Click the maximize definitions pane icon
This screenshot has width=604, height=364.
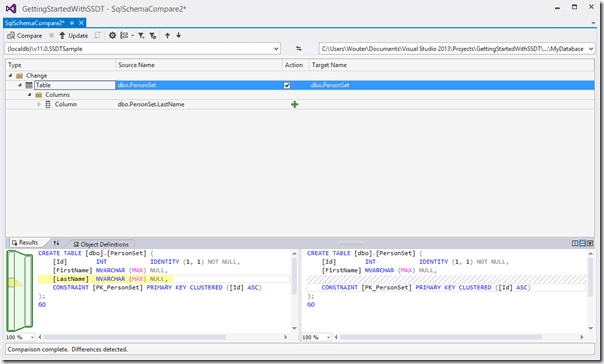pos(590,243)
